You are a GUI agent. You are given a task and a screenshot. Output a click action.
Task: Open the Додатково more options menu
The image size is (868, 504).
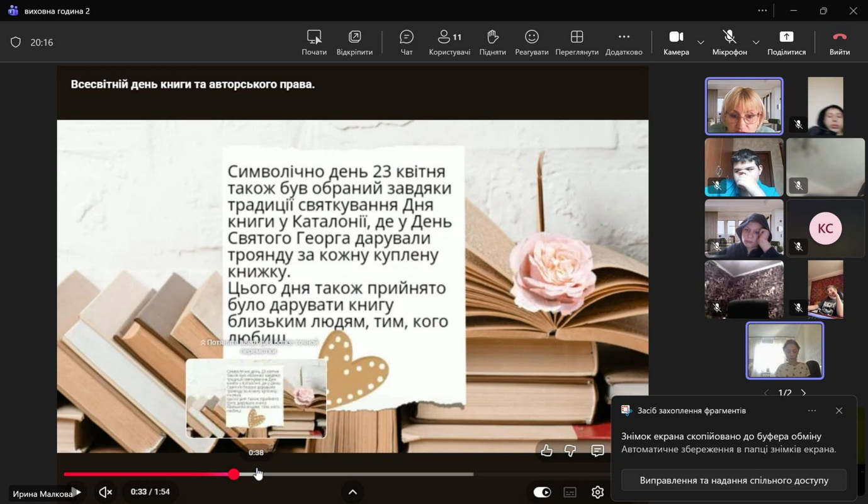point(624,42)
